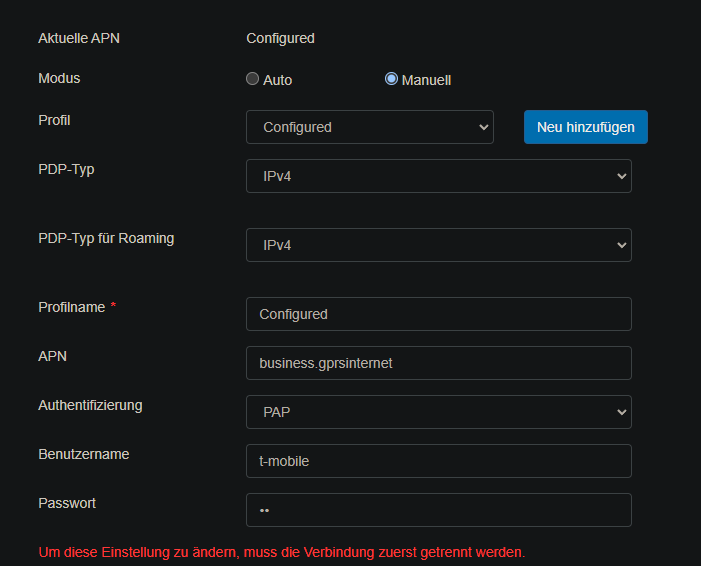The height and width of the screenshot is (566, 701).
Task: Open the PDP-Typ dropdown
Action: tap(439, 176)
